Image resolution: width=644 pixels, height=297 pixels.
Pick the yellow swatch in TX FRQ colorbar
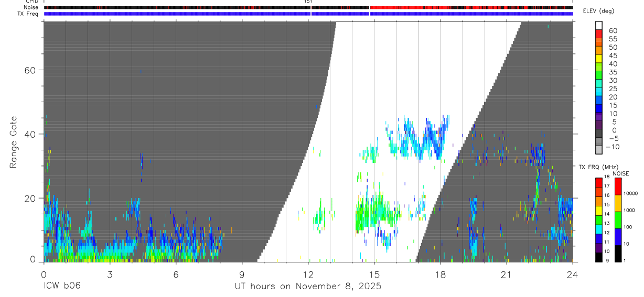pos(599,211)
